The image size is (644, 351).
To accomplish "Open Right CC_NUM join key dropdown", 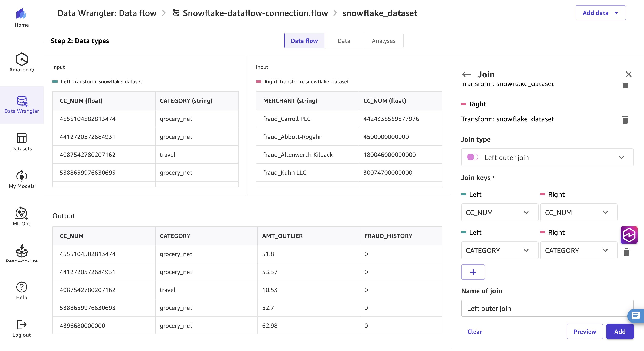I will pyautogui.click(x=579, y=212).
